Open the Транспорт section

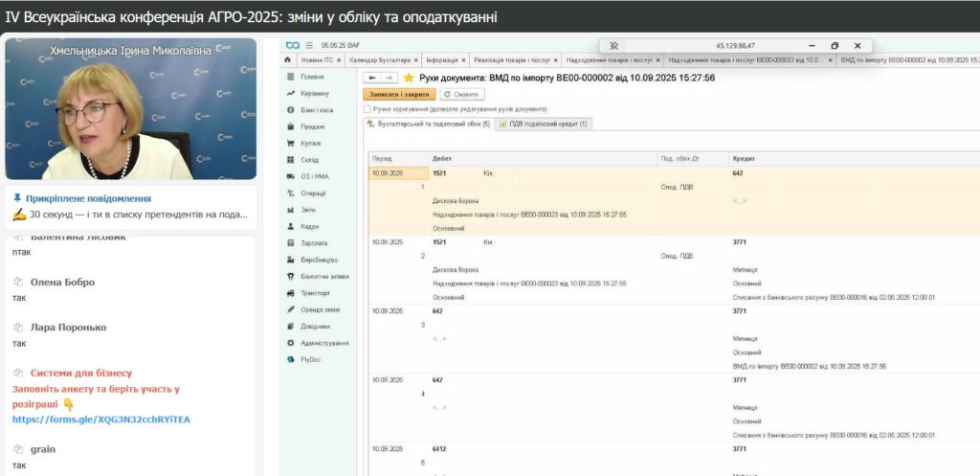[x=315, y=293]
